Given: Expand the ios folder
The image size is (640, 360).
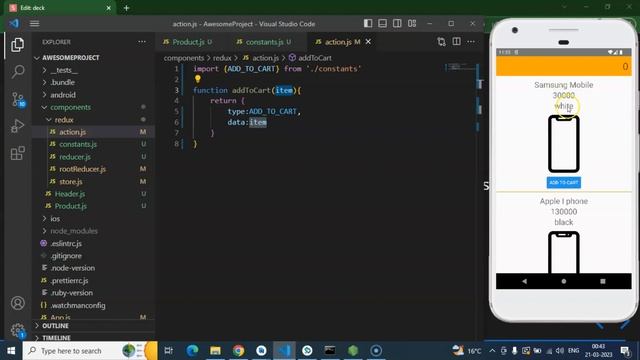Looking at the screenshot, I should (55, 218).
